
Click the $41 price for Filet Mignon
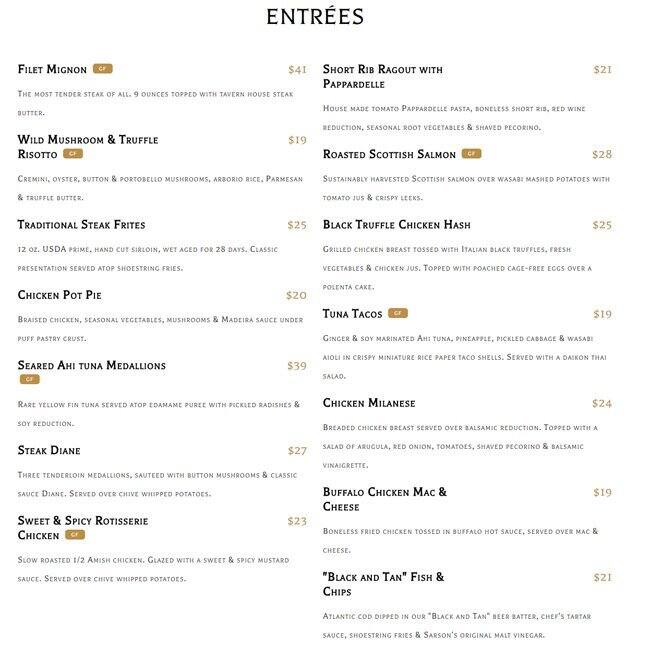coord(297,70)
